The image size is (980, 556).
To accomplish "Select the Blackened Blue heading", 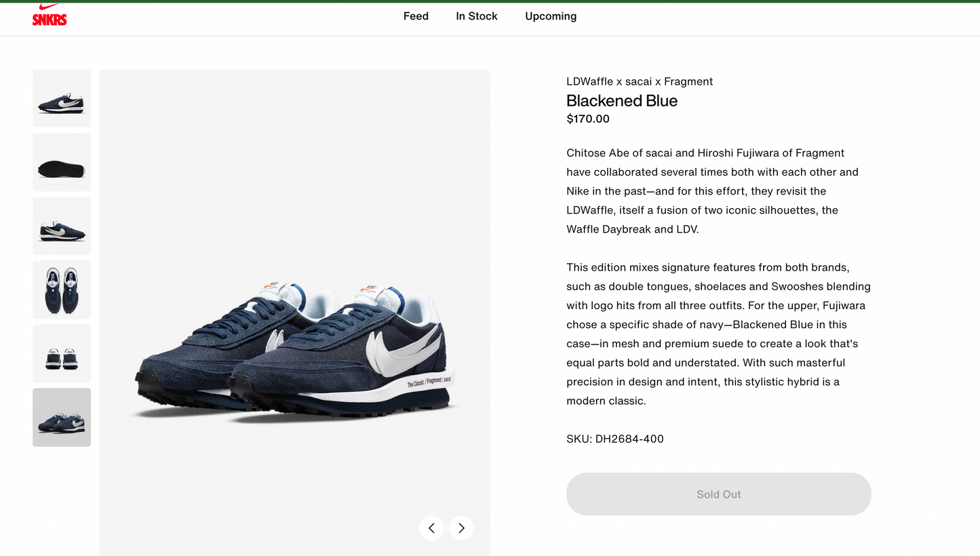I will pos(621,101).
